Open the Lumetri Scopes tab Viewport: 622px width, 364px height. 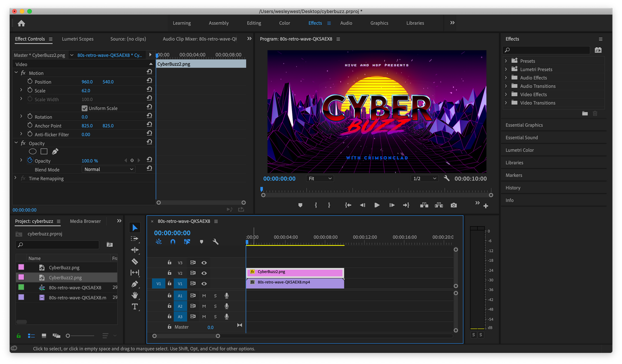[78, 39]
